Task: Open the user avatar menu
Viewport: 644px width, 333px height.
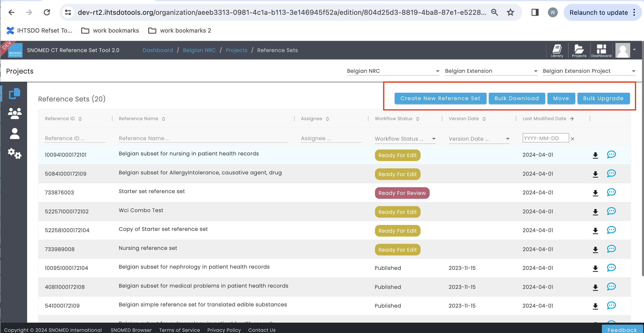Action: 626,50
